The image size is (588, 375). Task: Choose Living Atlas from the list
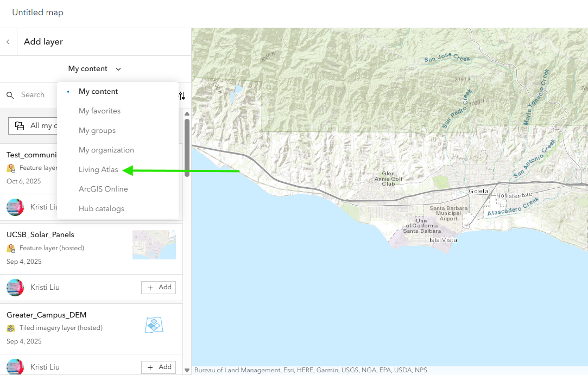click(98, 170)
